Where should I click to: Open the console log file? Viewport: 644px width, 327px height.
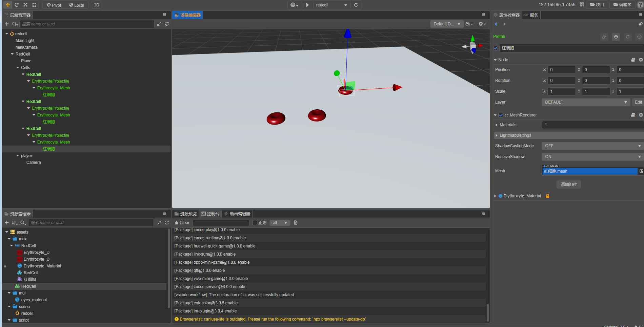tap(296, 223)
